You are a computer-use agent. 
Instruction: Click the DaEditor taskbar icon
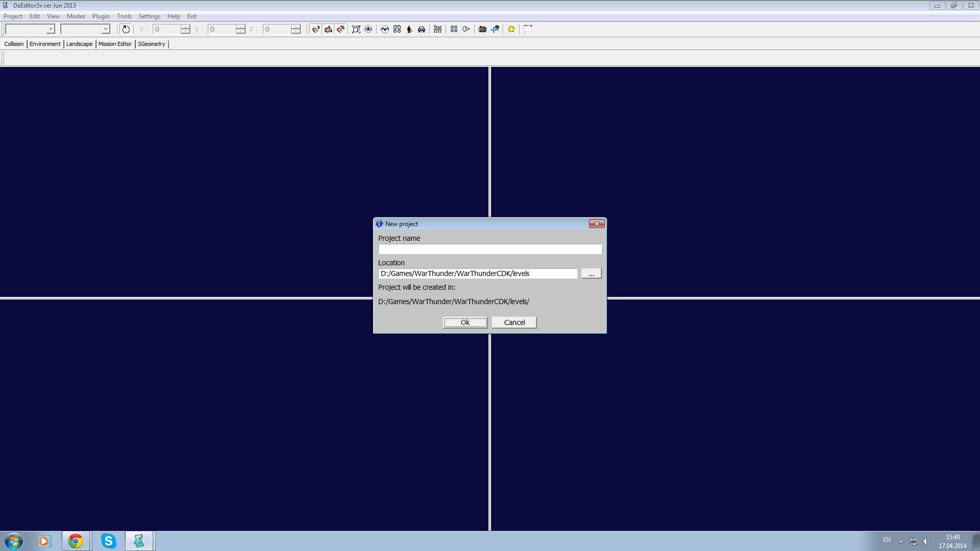click(x=139, y=541)
